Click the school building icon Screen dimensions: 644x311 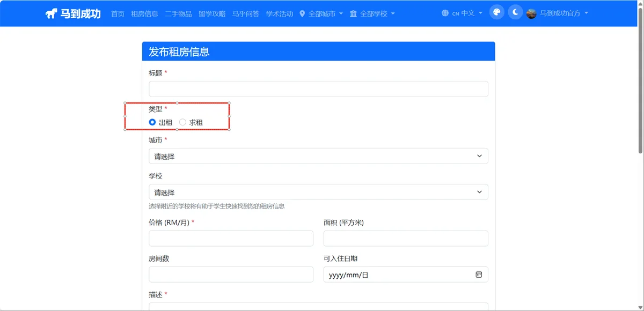[353, 13]
